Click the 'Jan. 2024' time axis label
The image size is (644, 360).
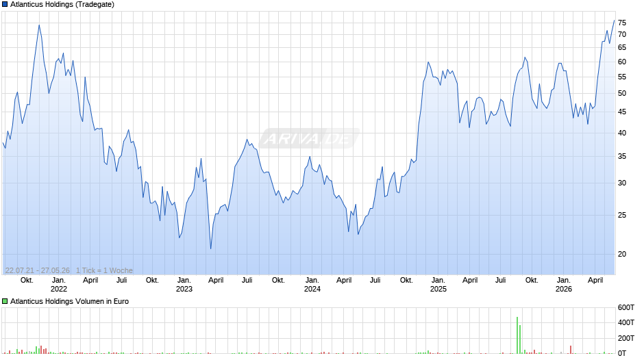pos(312,285)
